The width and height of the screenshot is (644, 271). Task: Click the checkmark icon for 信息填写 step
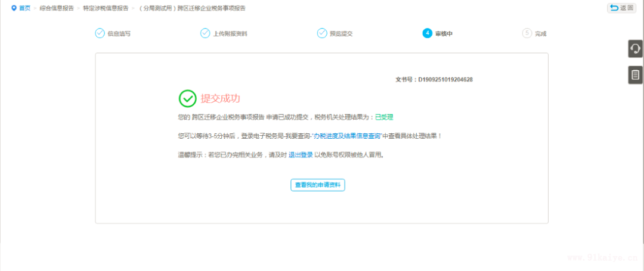(100, 33)
